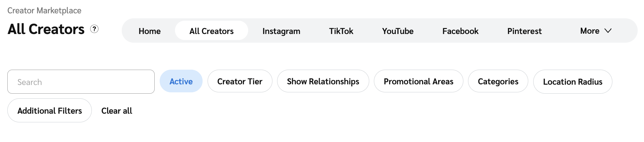The image size is (644, 142).
Task: Open the Promotional Areas filter
Action: (x=418, y=81)
